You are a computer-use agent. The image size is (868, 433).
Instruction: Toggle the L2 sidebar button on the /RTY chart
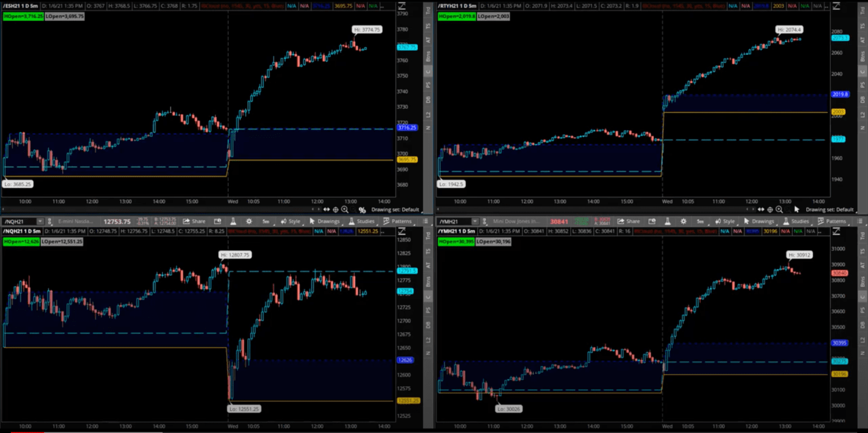863,114
